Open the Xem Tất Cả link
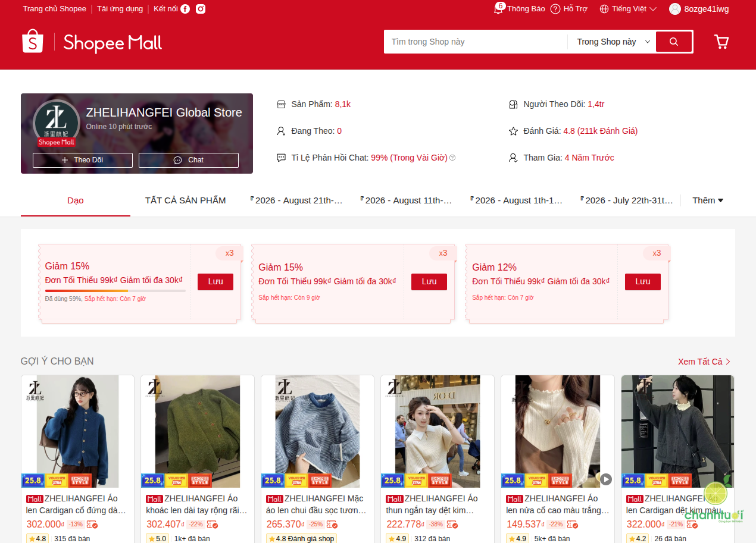Screen dimensions: 756x543 (x=704, y=362)
